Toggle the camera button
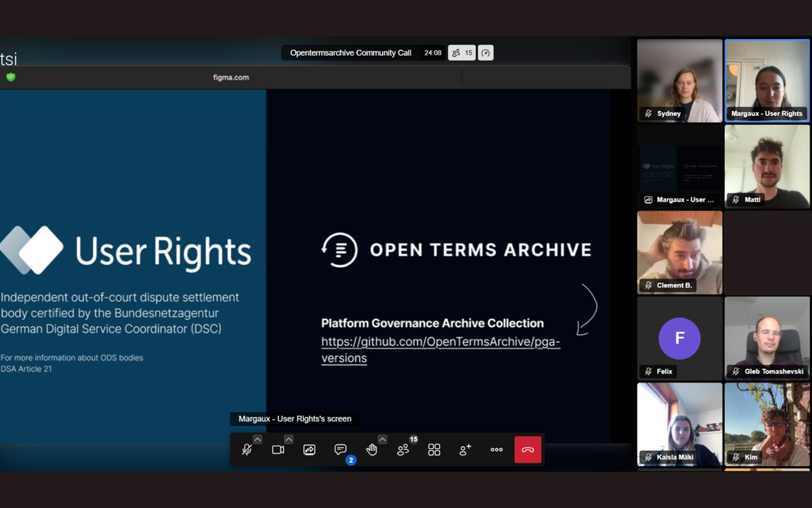The width and height of the screenshot is (812, 508). pos(278,449)
